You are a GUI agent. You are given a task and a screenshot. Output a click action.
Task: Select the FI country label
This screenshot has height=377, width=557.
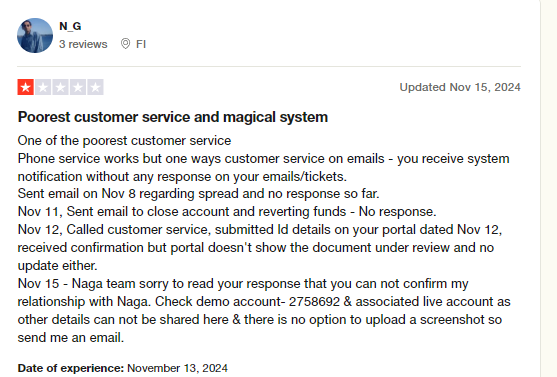pos(141,44)
